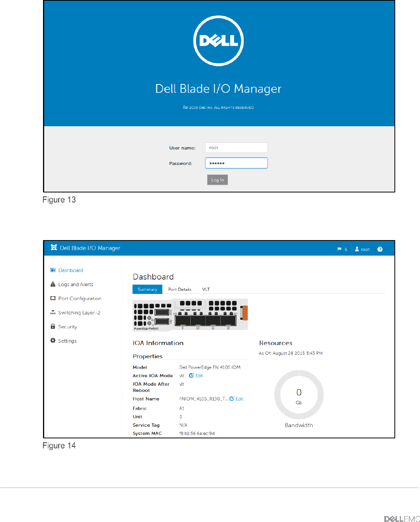Click Edit next to Active IOA Mode

pos(199,376)
